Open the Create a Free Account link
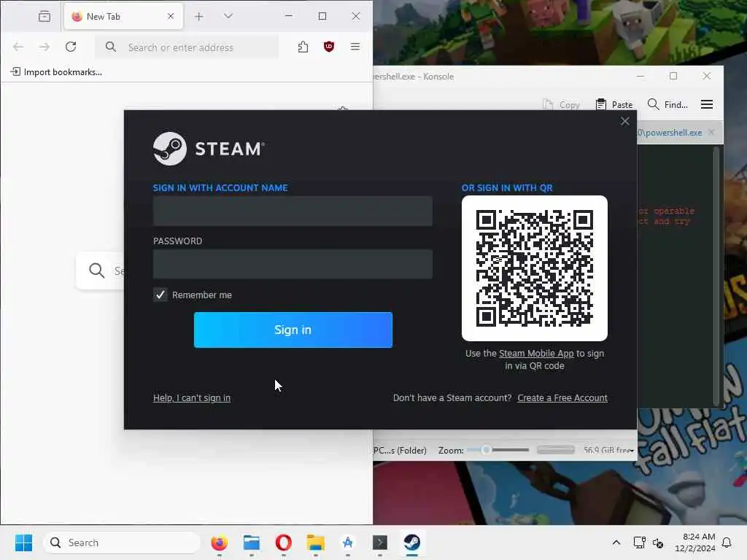747x560 pixels. pos(562,397)
